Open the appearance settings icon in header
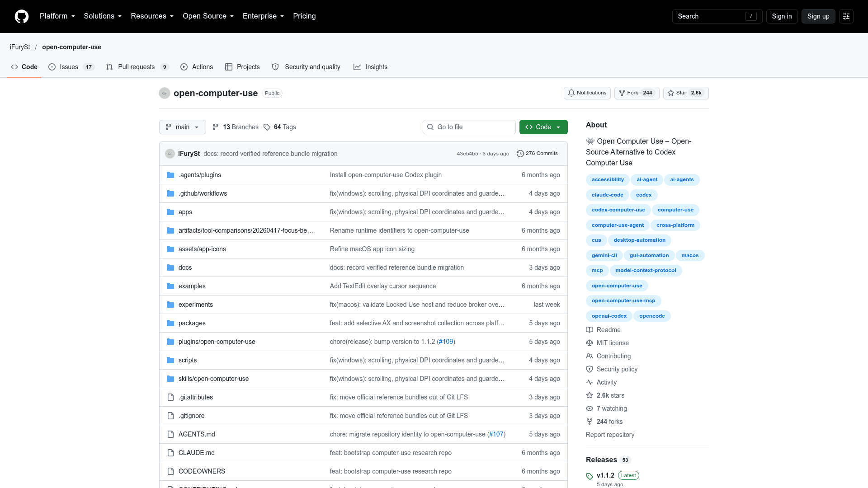Image resolution: width=868 pixels, height=488 pixels. [846, 16]
